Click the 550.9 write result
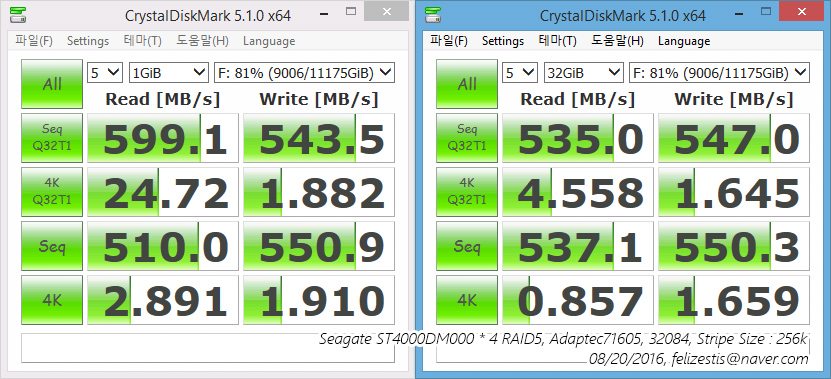 point(319,246)
